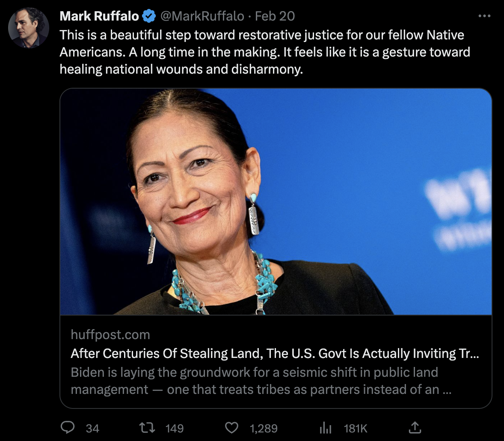Like the tweet with heart icon
The width and height of the screenshot is (504, 441).
point(231,427)
